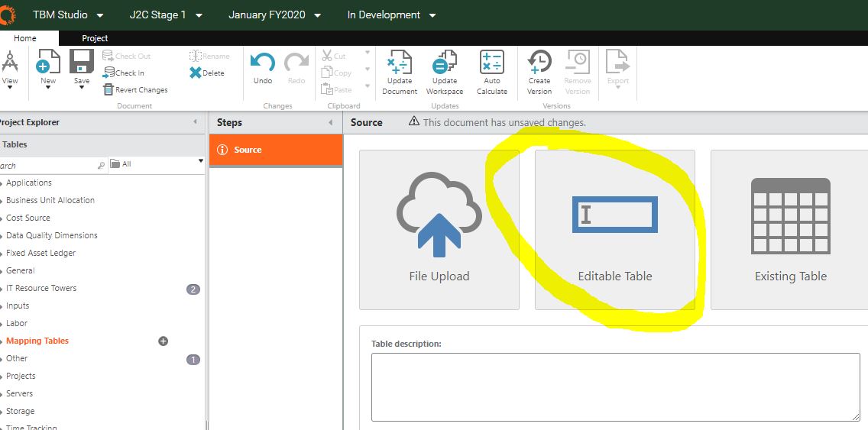
Task: Select the Source step
Action: click(276, 150)
